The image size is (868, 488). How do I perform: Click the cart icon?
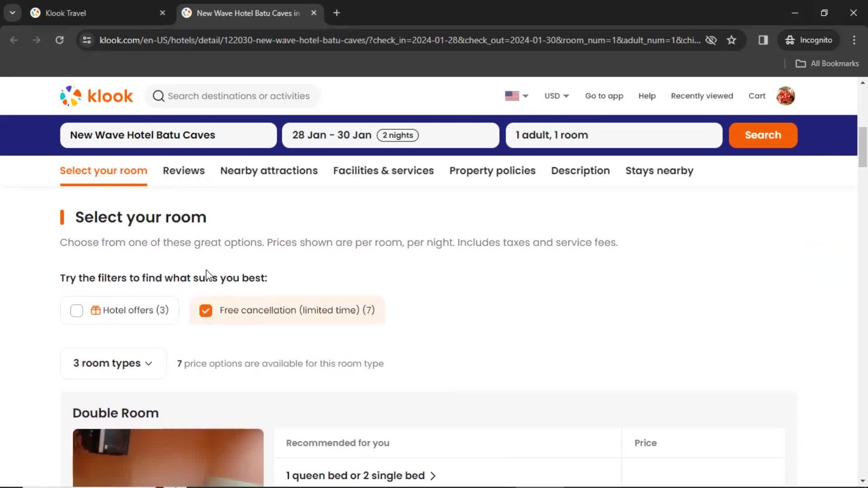(x=757, y=95)
